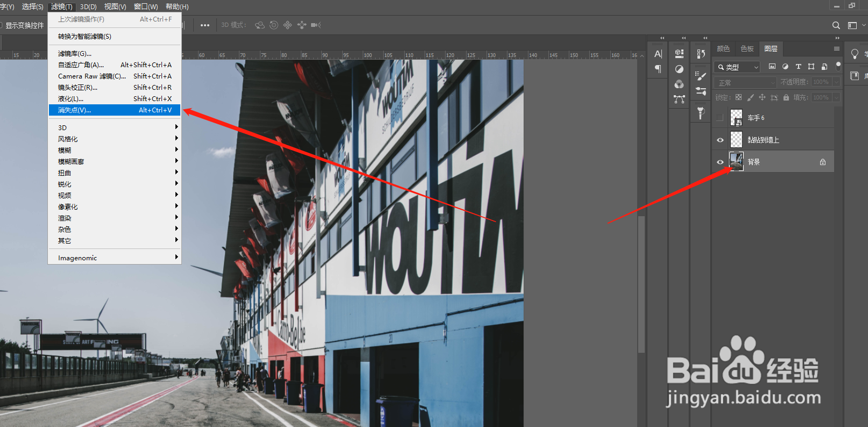868x427 pixels.
Task: Open the Character panel icon
Action: 658,54
